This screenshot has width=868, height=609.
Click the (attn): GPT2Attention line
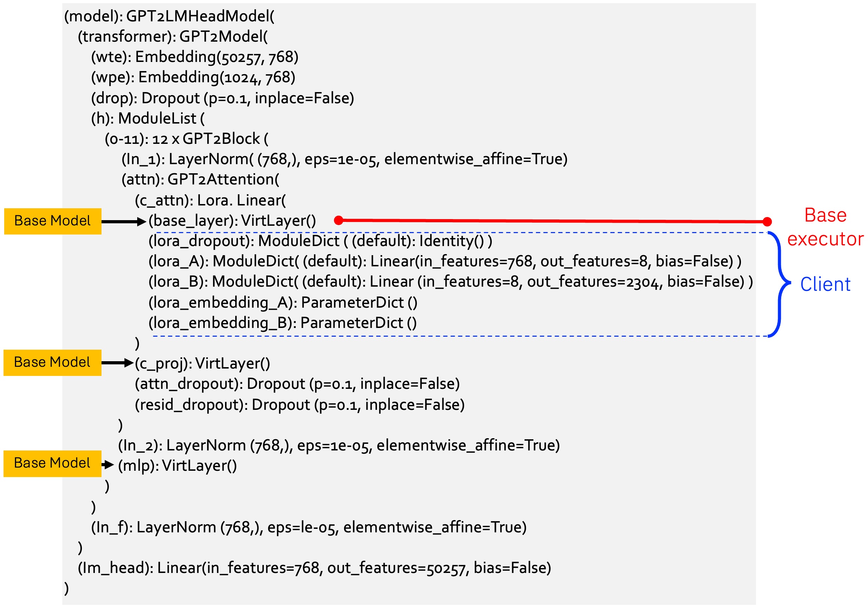(x=200, y=180)
